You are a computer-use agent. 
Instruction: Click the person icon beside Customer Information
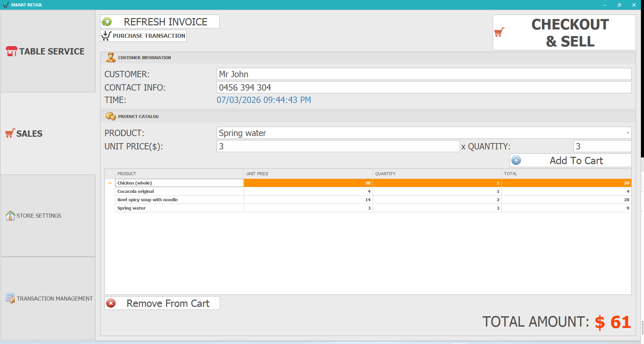click(x=111, y=57)
